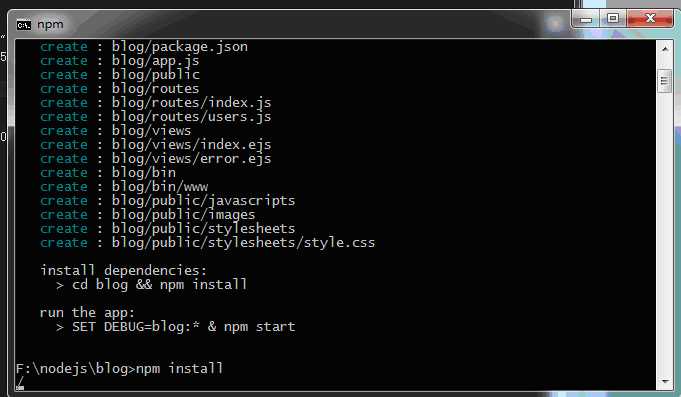The width and height of the screenshot is (681, 397).
Task: Click the blog/views/error.ejs line
Action: 155,159
